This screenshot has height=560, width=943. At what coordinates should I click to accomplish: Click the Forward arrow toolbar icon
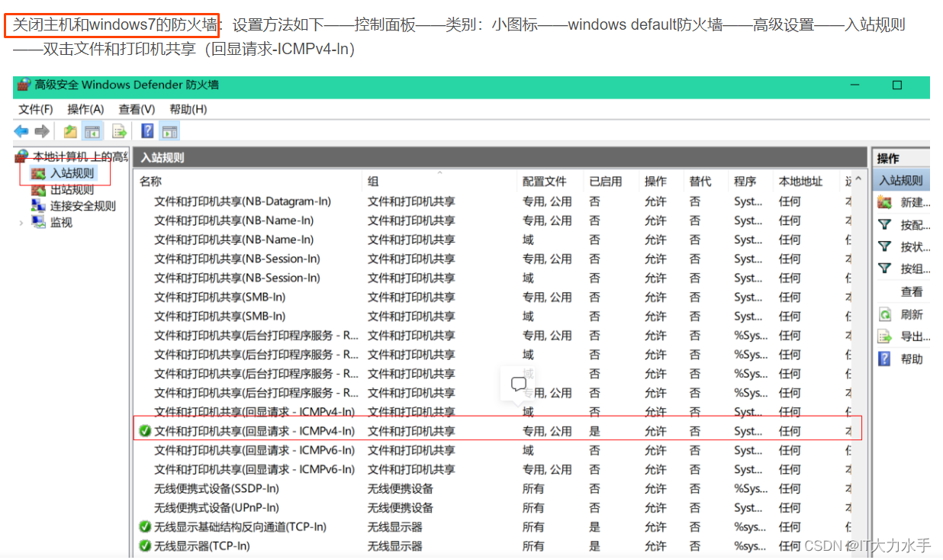click(x=42, y=131)
